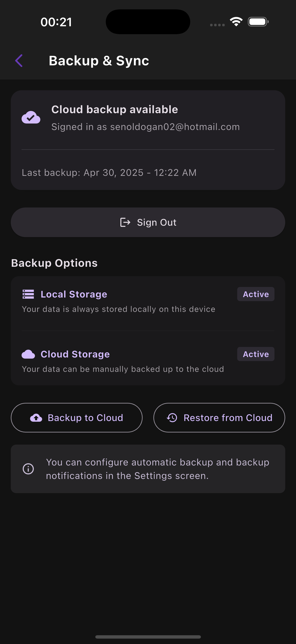Tap the Wi-Fi status icon
This screenshot has height=644, width=296.
236,22
